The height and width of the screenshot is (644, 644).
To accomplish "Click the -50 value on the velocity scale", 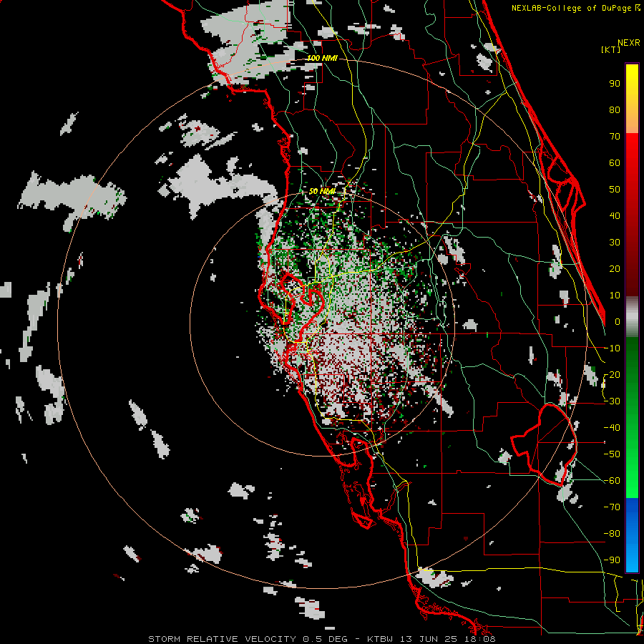I will pos(612,454).
